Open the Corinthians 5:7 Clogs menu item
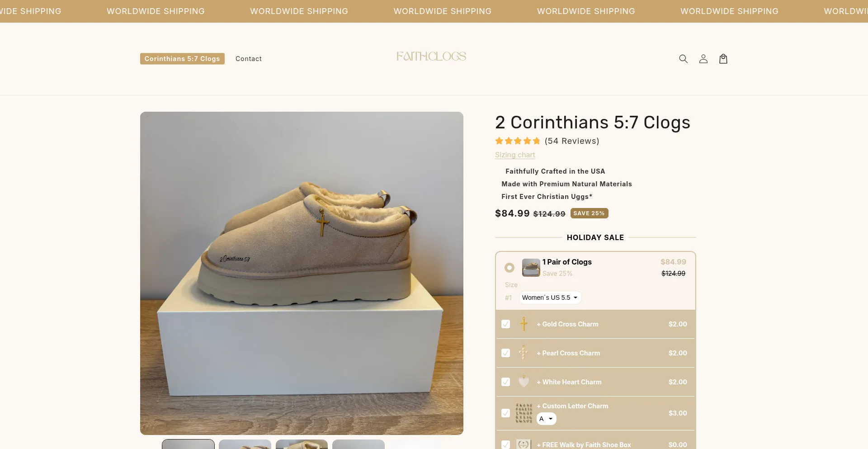The image size is (868, 449). coord(182,59)
